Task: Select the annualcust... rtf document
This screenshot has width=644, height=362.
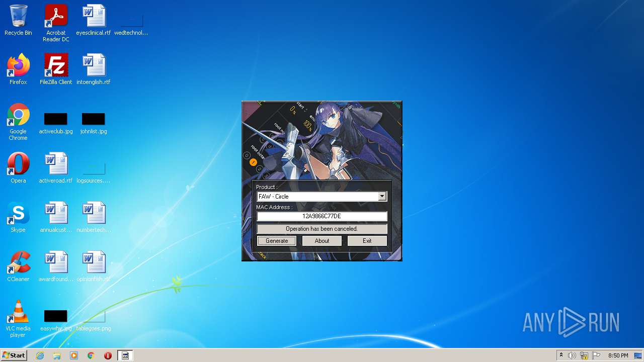Action: tap(56, 217)
